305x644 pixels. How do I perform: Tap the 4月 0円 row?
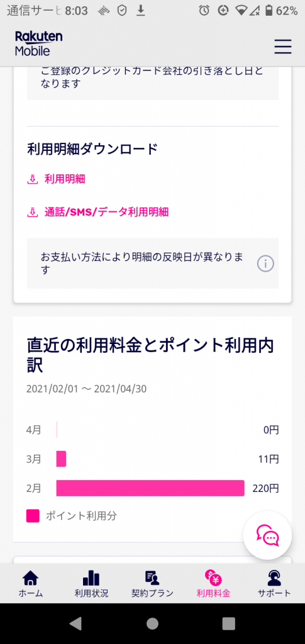152,430
